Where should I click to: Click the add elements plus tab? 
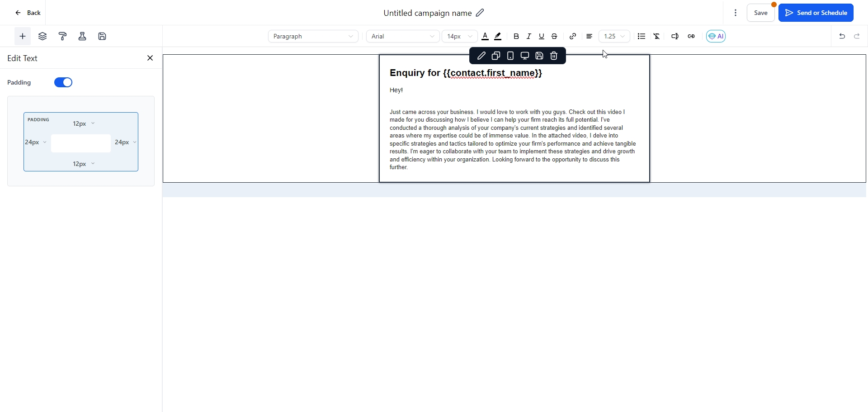coord(23,37)
